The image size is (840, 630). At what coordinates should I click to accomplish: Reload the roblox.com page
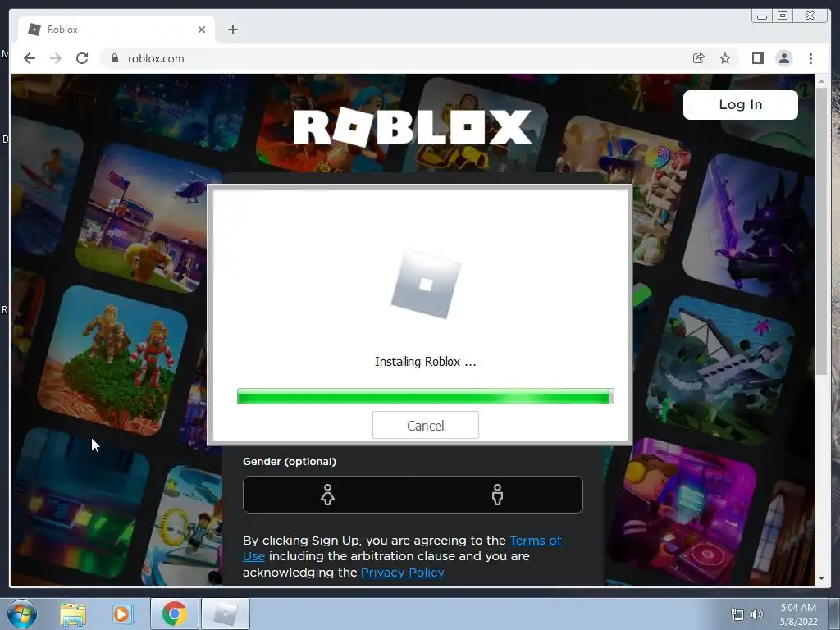pyautogui.click(x=82, y=58)
